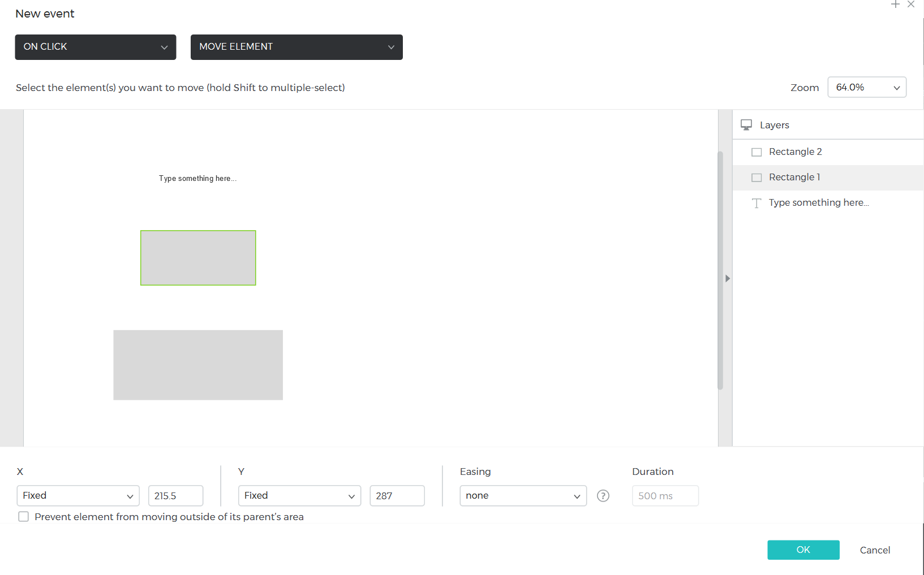The width and height of the screenshot is (924, 575).
Task: Enable Prevent element from moving outside parent
Action: [x=24, y=517]
